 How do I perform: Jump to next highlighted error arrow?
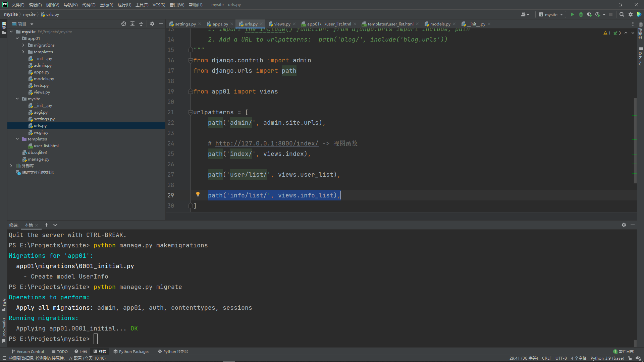click(x=633, y=33)
